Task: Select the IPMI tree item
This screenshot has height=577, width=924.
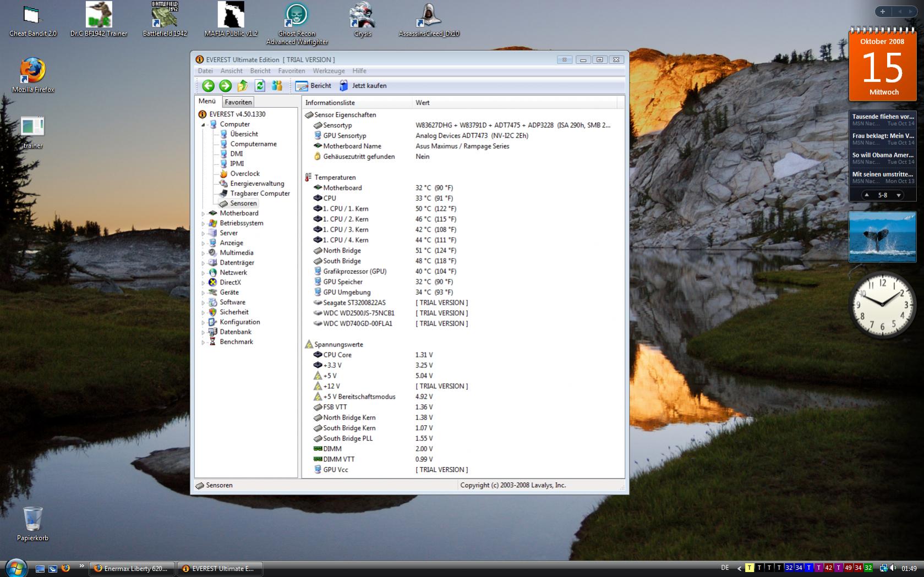Action: pos(237,164)
